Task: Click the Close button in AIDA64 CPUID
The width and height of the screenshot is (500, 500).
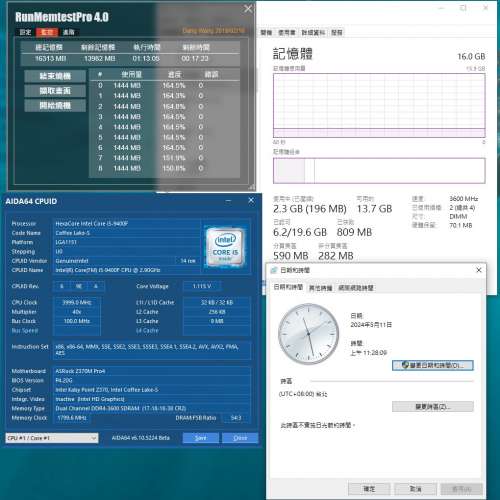Action: point(240,438)
